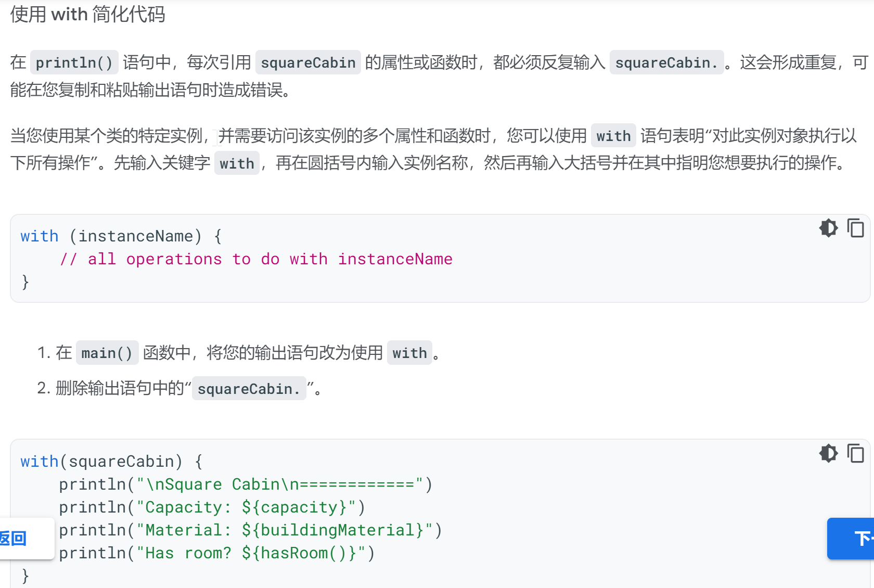
Task: Click the println() inline code snippet
Action: tap(74, 62)
